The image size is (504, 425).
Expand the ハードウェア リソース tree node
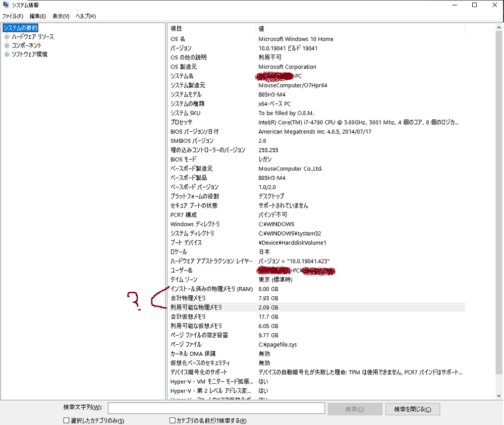(x=7, y=37)
